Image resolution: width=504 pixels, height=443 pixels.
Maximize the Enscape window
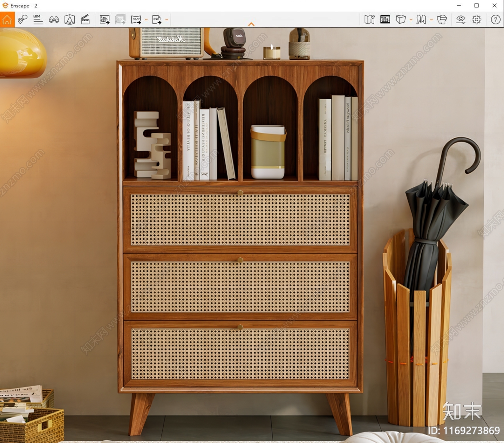tap(477, 5)
